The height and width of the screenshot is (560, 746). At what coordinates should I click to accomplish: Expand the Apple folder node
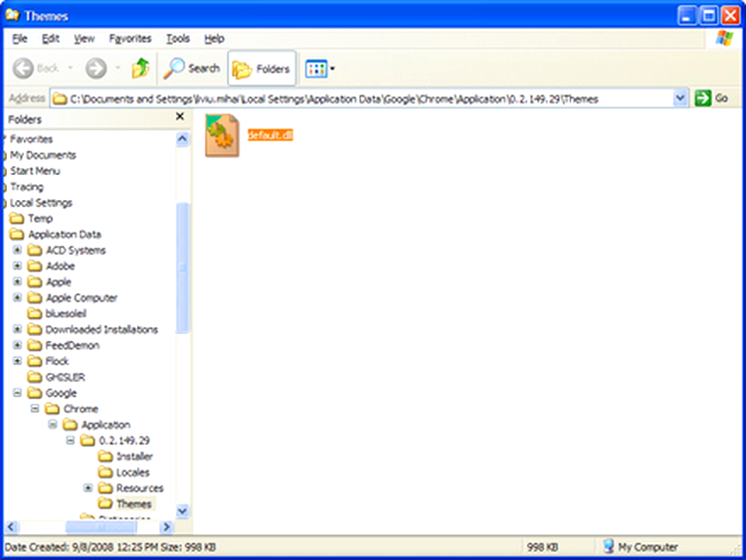click(x=17, y=281)
